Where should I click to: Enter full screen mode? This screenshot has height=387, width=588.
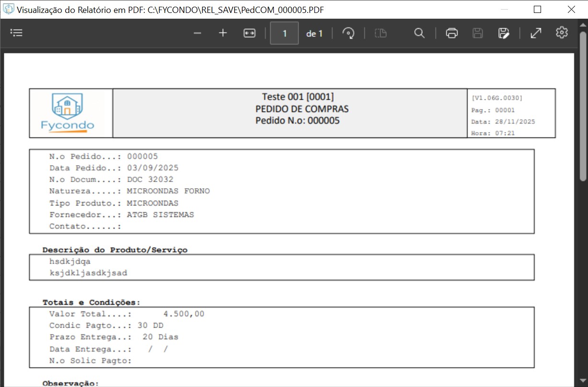[536, 33]
